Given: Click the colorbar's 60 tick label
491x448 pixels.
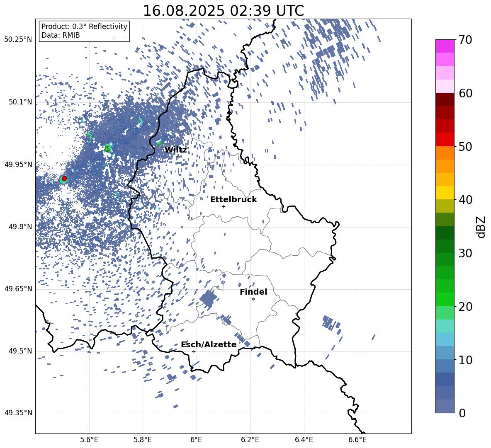Looking at the screenshot, I should coord(465,93).
